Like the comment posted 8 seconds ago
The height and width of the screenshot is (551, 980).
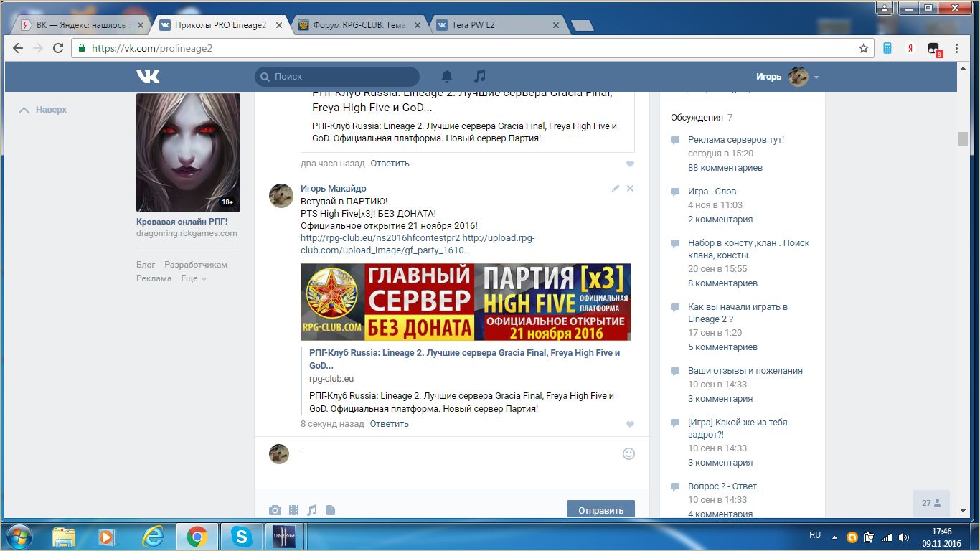click(x=630, y=424)
